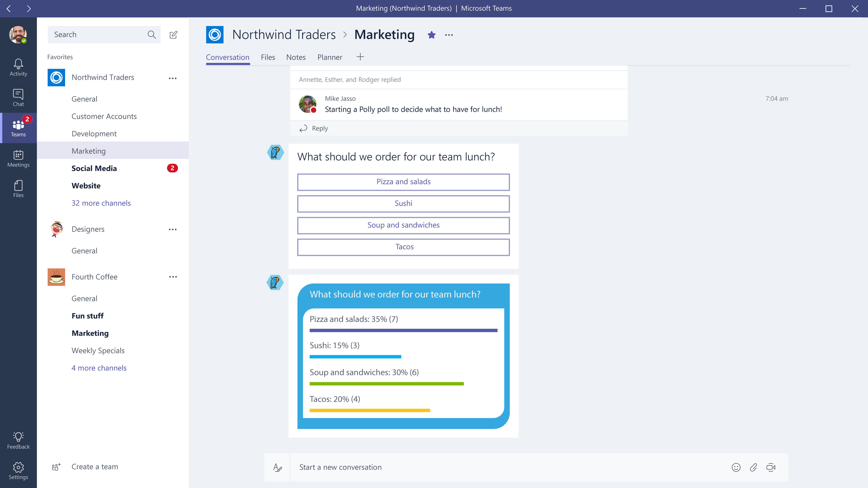This screenshot has height=488, width=868.
Task: Switch to the Notes tab
Action: [x=295, y=57]
